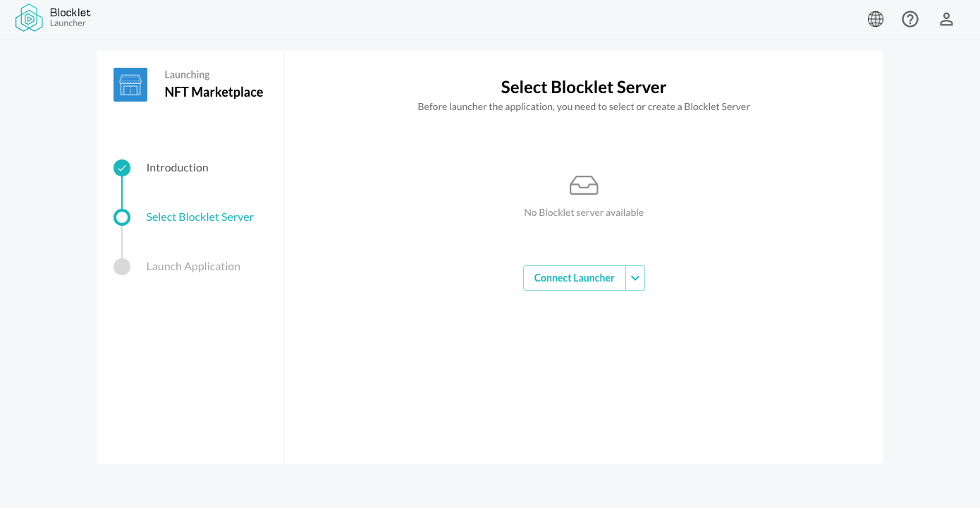Click the help question mark icon

[x=910, y=19]
